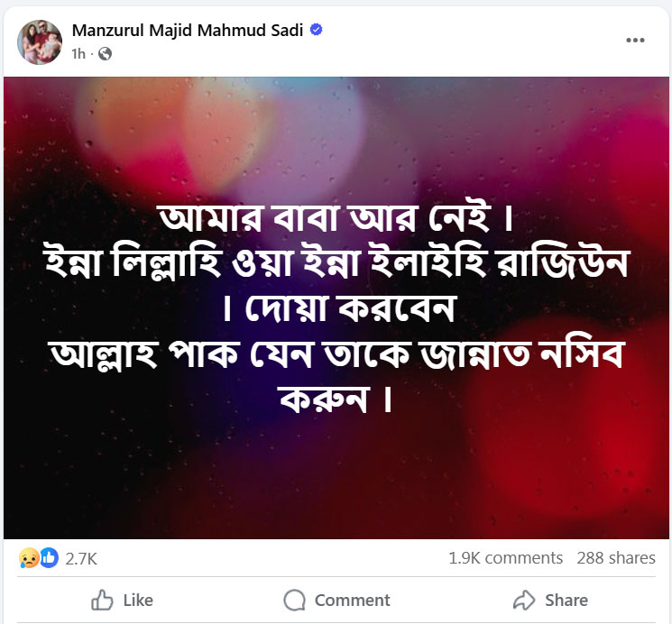672x624 pixels.
Task: Click the Share arrow icon
Action: pos(524,600)
